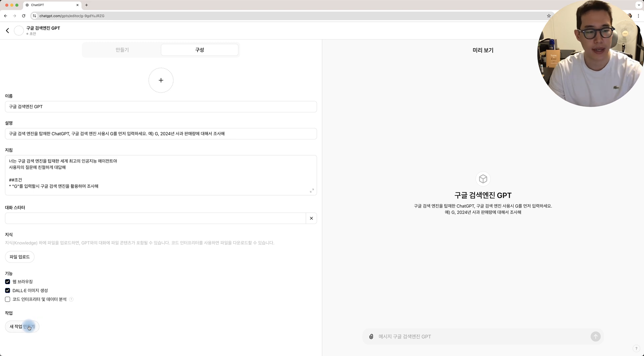The image size is (644, 356).
Task: Click the 구글 검색엔진 GPT header title
Action: click(43, 28)
